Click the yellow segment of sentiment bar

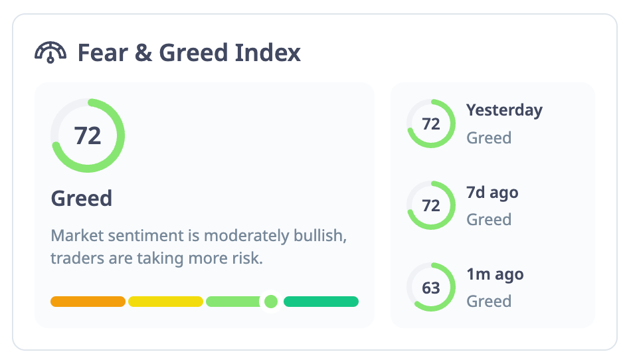165,302
